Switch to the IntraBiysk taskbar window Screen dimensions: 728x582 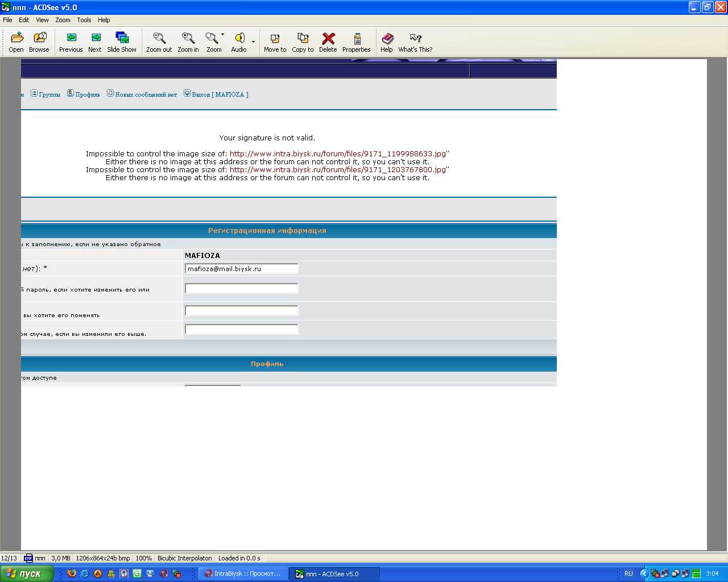coord(243,574)
